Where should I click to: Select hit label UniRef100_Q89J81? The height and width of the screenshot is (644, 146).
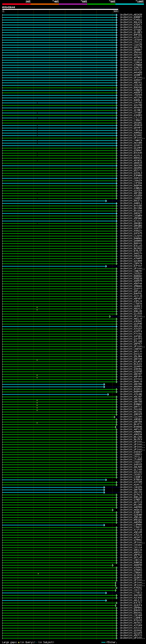click(x=131, y=326)
